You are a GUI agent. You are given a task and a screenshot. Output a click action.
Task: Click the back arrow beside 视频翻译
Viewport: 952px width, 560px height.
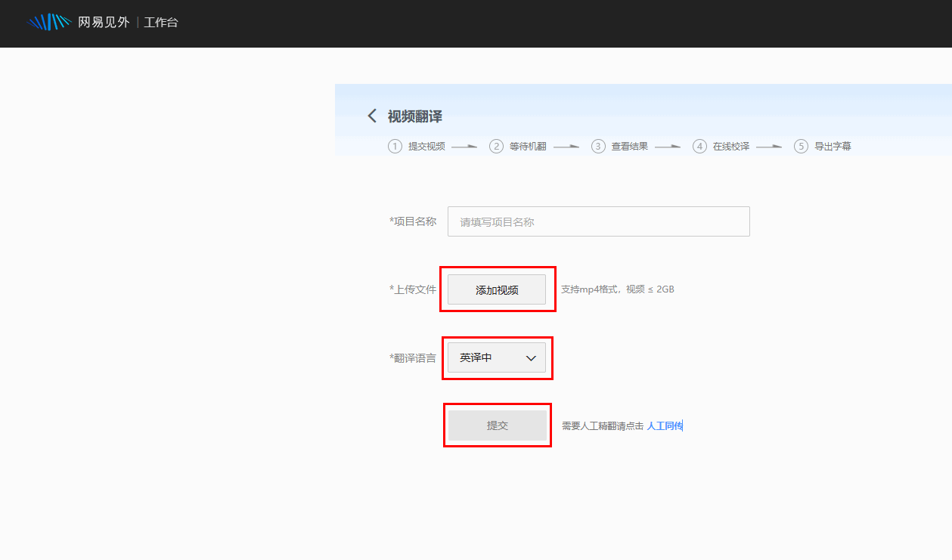tap(371, 116)
